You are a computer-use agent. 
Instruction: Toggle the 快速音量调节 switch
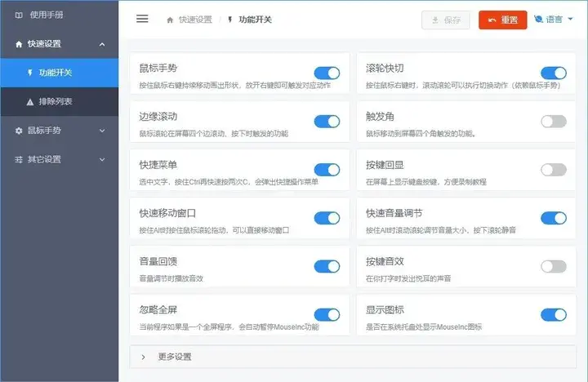coord(554,218)
